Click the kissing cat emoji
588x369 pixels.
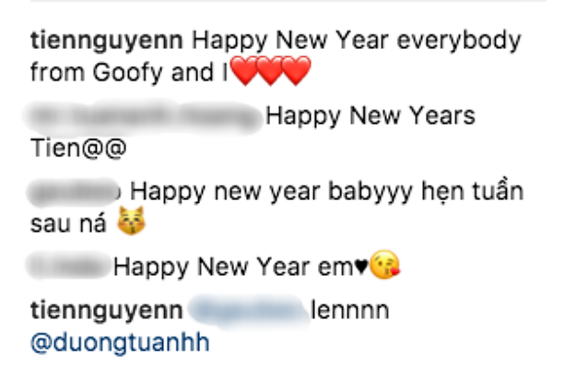tap(131, 221)
